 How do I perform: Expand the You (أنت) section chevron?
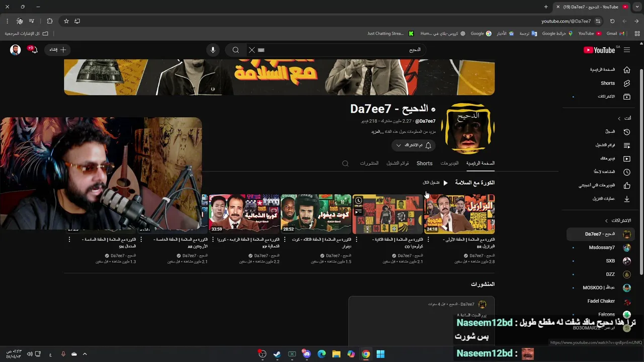click(x=619, y=118)
